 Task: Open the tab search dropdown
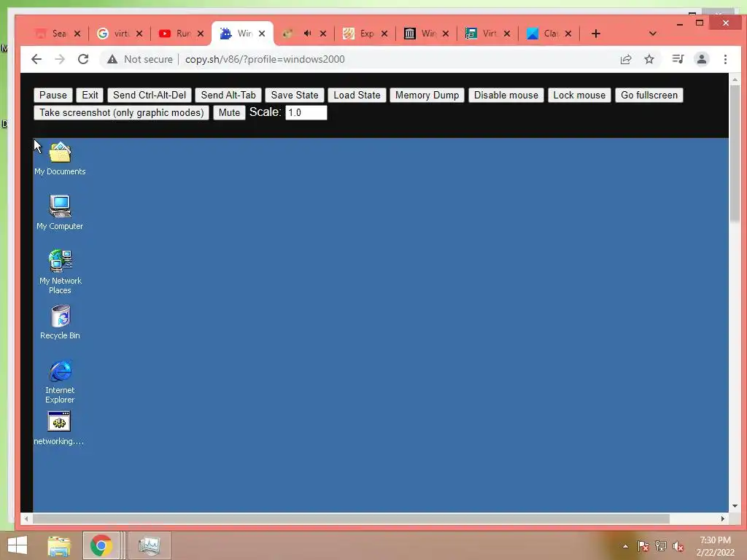tap(653, 34)
